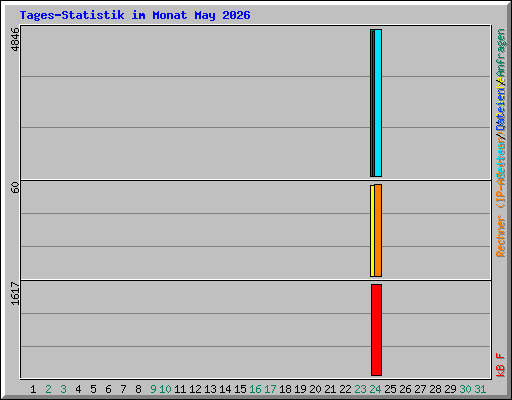Click day label 22 on x-axis
This screenshot has height=400, width=512.
point(345,389)
